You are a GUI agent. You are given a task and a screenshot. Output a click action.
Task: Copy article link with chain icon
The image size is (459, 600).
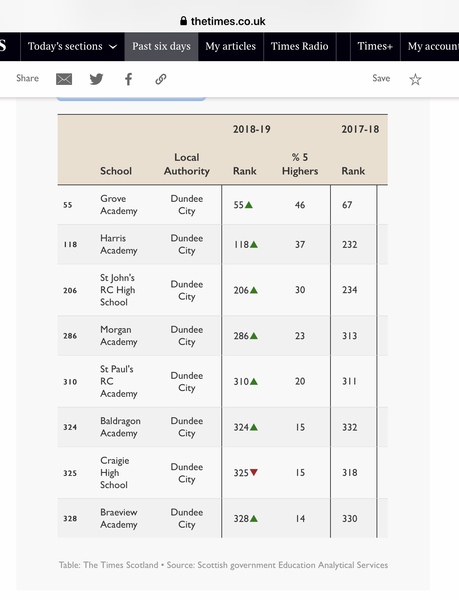click(x=161, y=79)
